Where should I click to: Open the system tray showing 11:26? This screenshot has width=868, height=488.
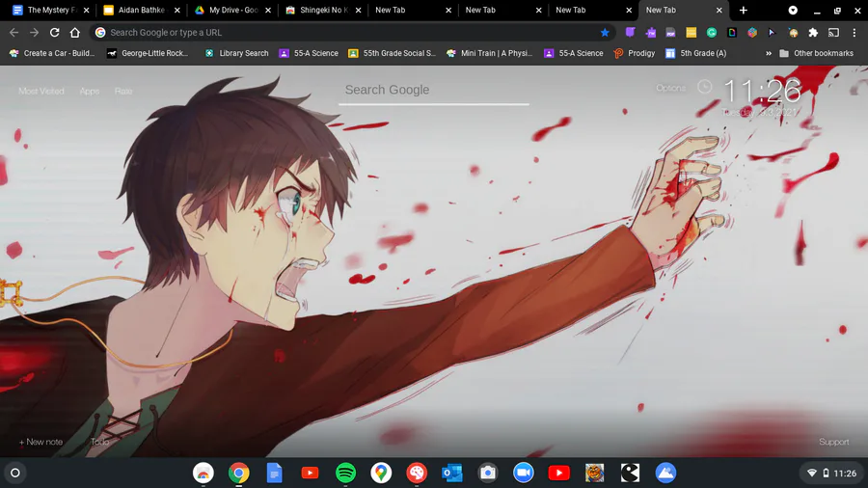[832, 474]
